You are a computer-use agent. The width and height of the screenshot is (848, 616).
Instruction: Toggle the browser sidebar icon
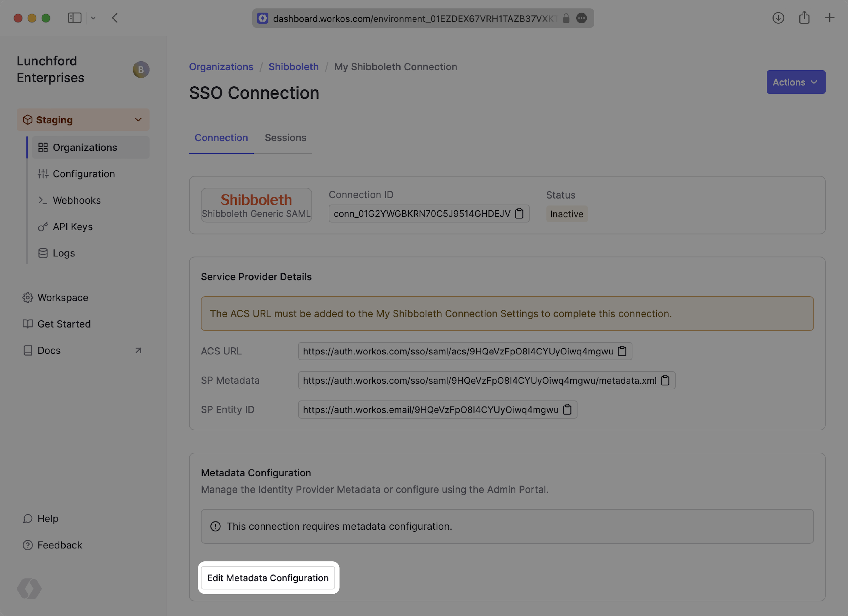pyautogui.click(x=74, y=18)
